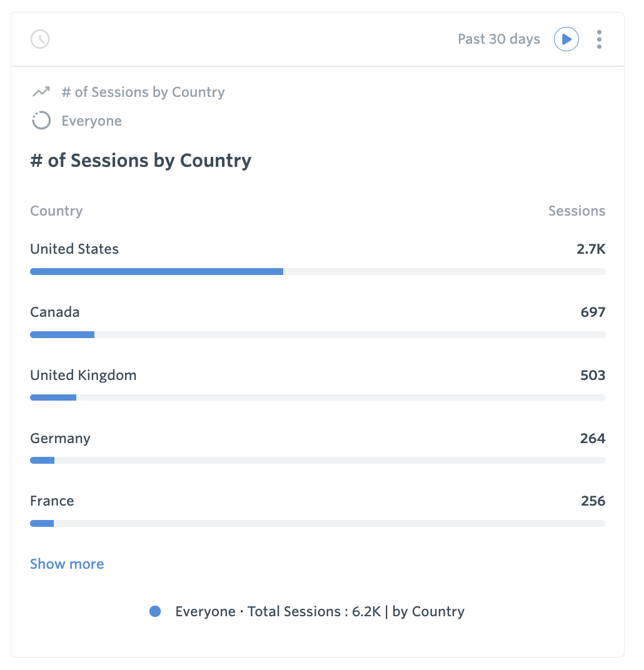Viewport: 644px width, 670px height.
Task: Expand list with Show more
Action: click(x=67, y=564)
